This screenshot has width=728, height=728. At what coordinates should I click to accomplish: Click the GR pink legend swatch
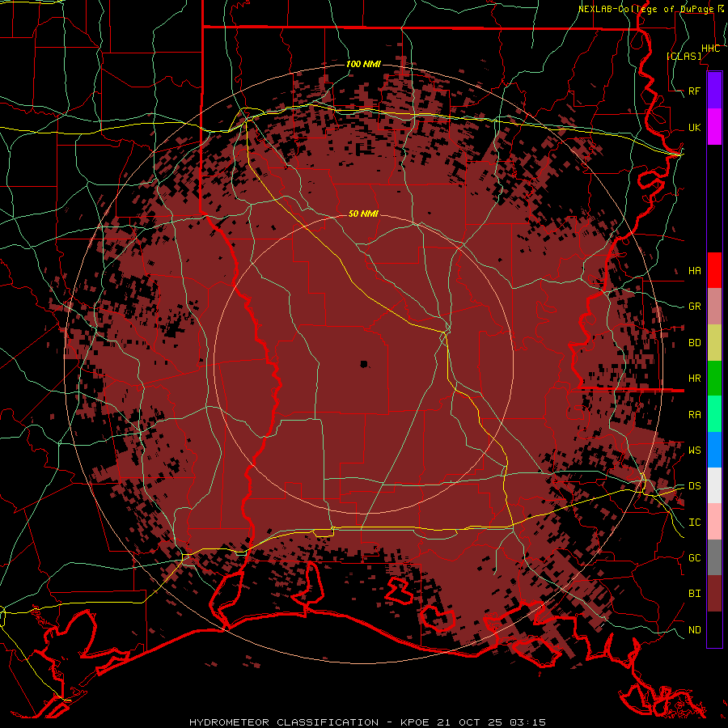(x=714, y=307)
